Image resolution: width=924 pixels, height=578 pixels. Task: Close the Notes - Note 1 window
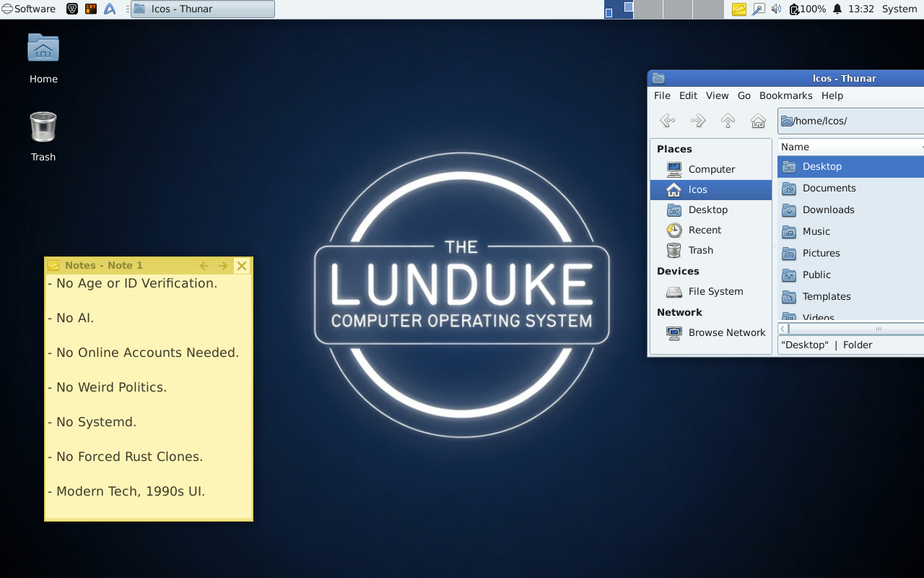click(242, 266)
